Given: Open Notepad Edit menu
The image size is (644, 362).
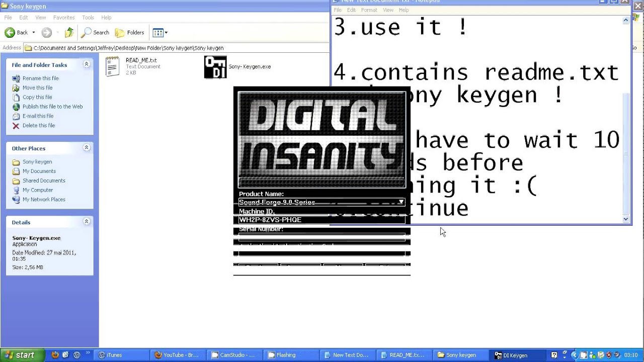Looking at the screenshot, I should click(351, 10).
